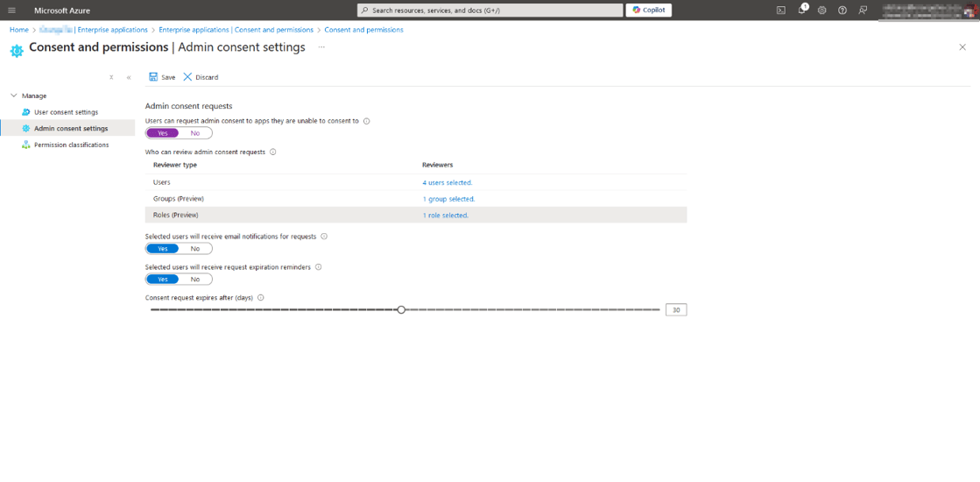Image resolution: width=980 pixels, height=482 pixels.
Task: Open the Azure portal hamburger menu
Action: point(11,10)
